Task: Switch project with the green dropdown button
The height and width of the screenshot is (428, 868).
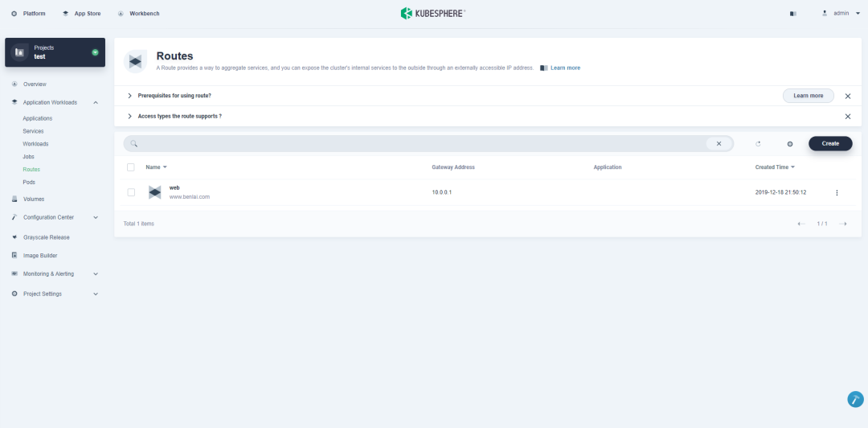Action: click(x=95, y=52)
